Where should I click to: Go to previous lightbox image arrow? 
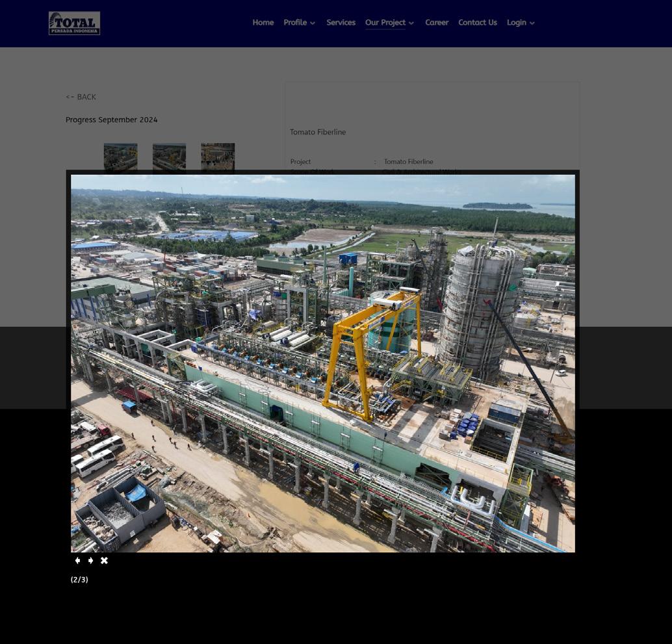[77, 560]
